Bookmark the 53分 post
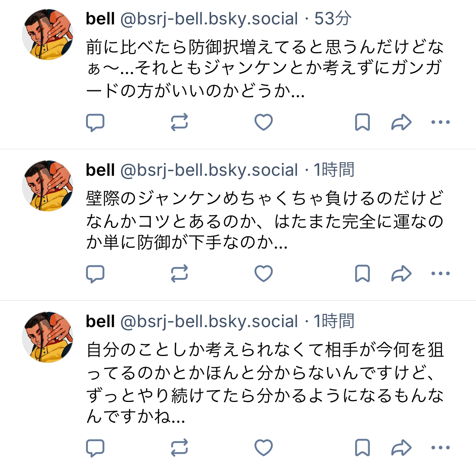Image resolution: width=476 pixels, height=474 pixels. tap(362, 122)
